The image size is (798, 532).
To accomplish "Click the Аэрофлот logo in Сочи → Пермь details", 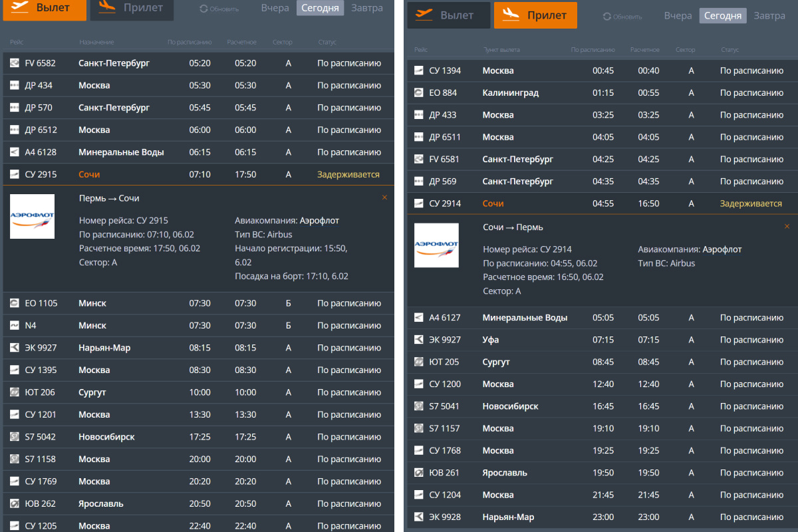I will (436, 245).
